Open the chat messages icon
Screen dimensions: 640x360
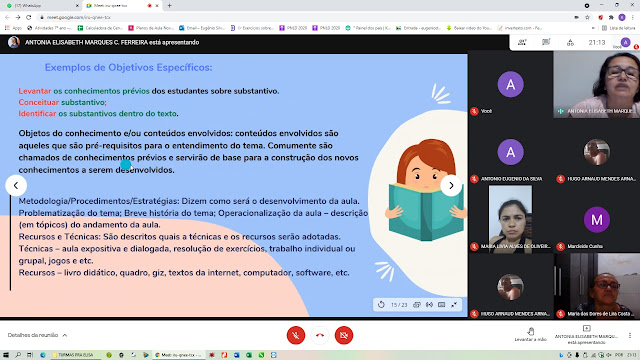pos(546,42)
